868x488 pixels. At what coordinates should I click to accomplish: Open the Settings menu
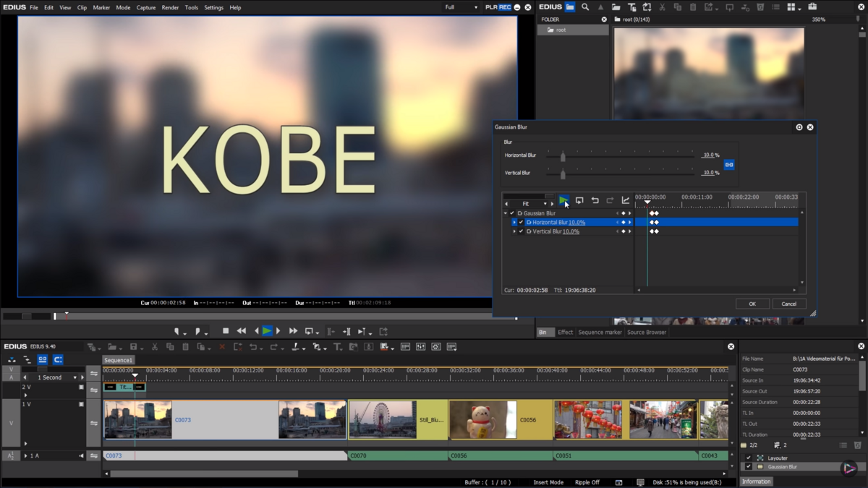point(213,7)
